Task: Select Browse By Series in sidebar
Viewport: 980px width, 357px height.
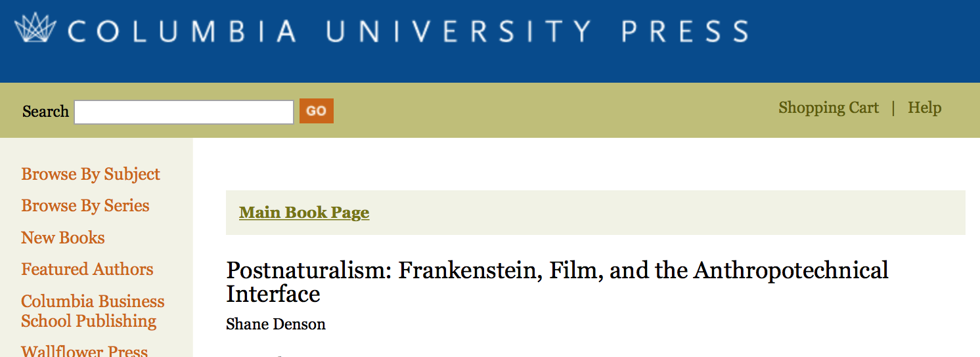Action: 85,205
